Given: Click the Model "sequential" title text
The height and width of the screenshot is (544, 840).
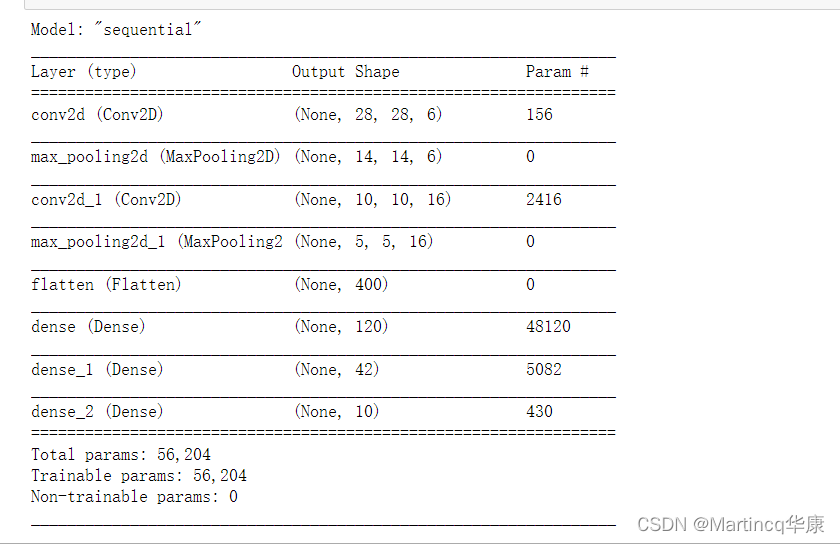Looking at the screenshot, I should click(116, 30).
